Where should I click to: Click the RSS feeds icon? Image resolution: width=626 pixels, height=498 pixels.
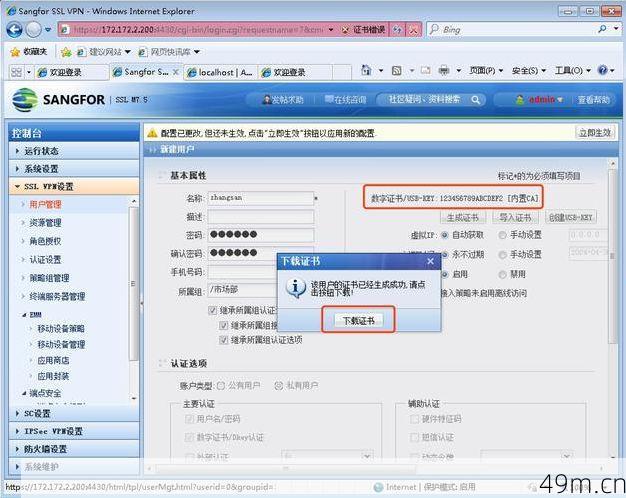(396, 71)
